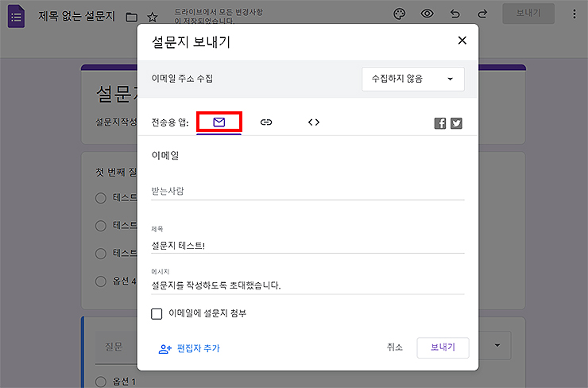Switch to the embed HTML tab
The height and width of the screenshot is (388, 588).
click(x=314, y=122)
